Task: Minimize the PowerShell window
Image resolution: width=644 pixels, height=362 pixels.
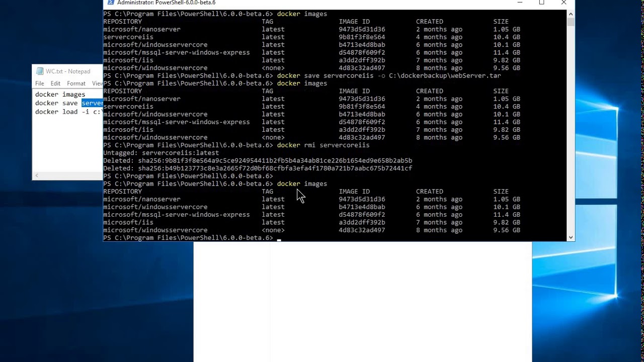Action: pos(520,3)
